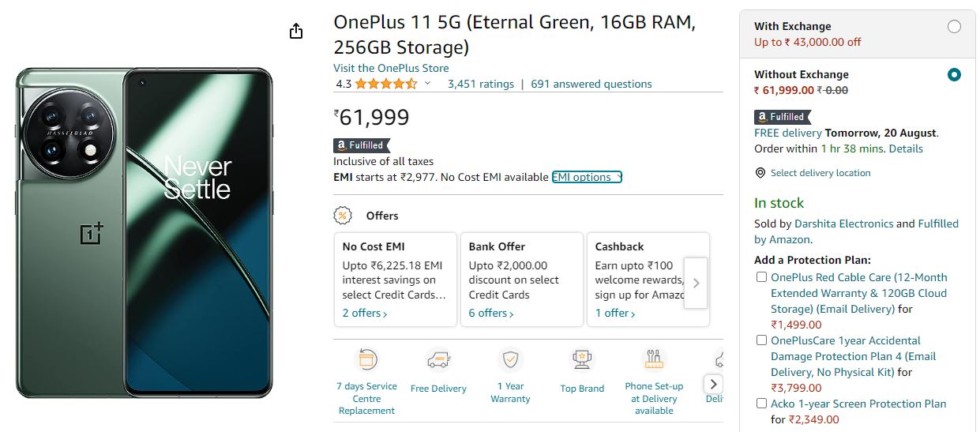980x432 pixels.
Task: Click the location pin icon for delivery
Action: tap(760, 173)
